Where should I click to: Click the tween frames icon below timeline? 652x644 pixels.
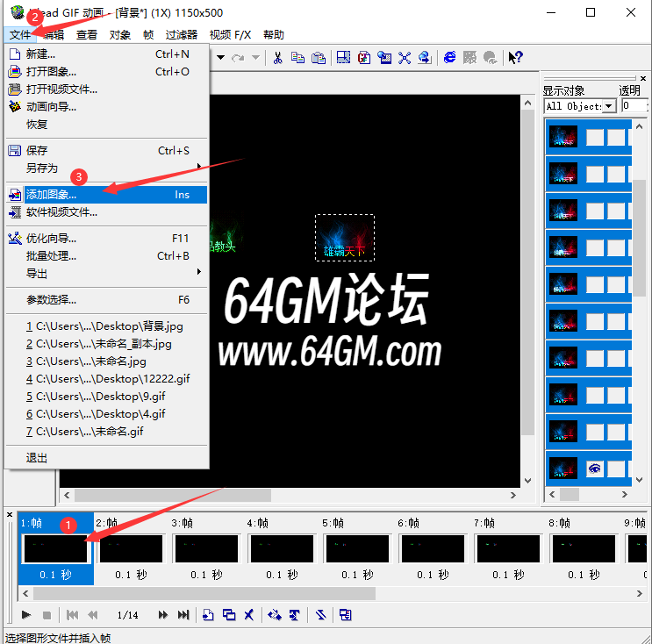click(275, 614)
